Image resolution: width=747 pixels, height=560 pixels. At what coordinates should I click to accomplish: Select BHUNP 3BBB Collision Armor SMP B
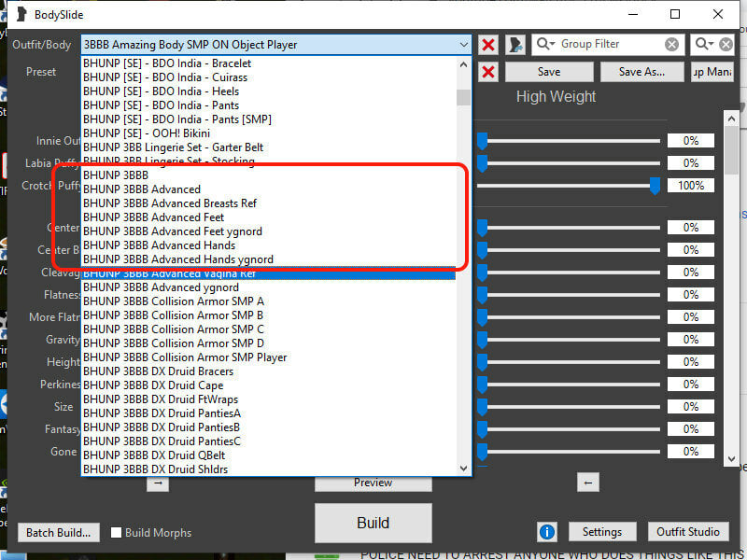(268, 315)
